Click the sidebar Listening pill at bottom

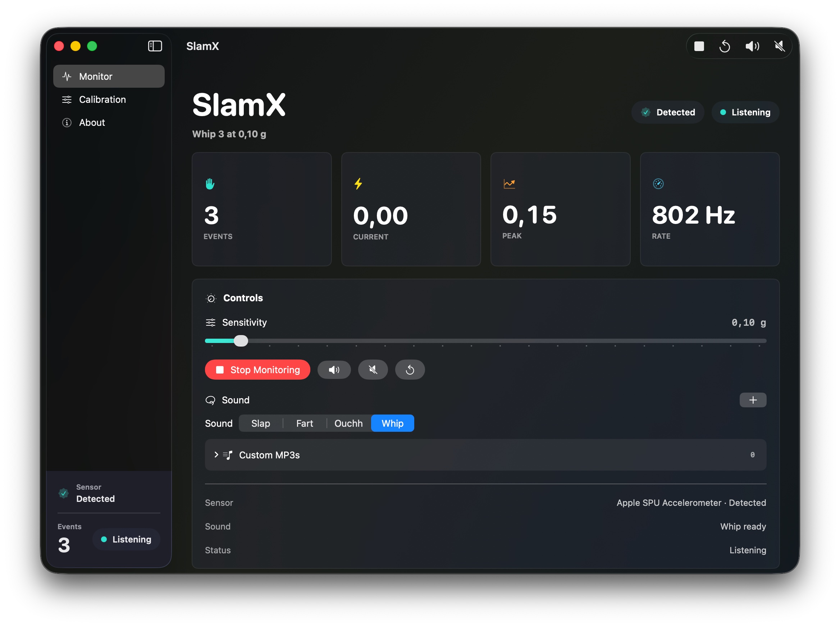127,539
